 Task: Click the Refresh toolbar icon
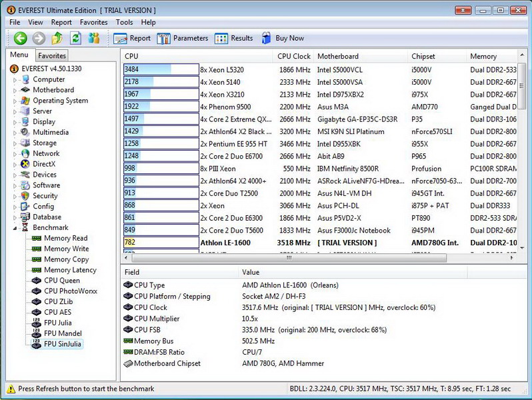(76, 39)
